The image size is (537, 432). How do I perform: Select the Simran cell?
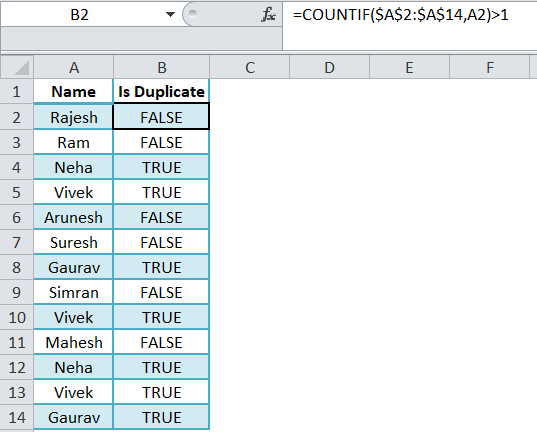(x=74, y=292)
